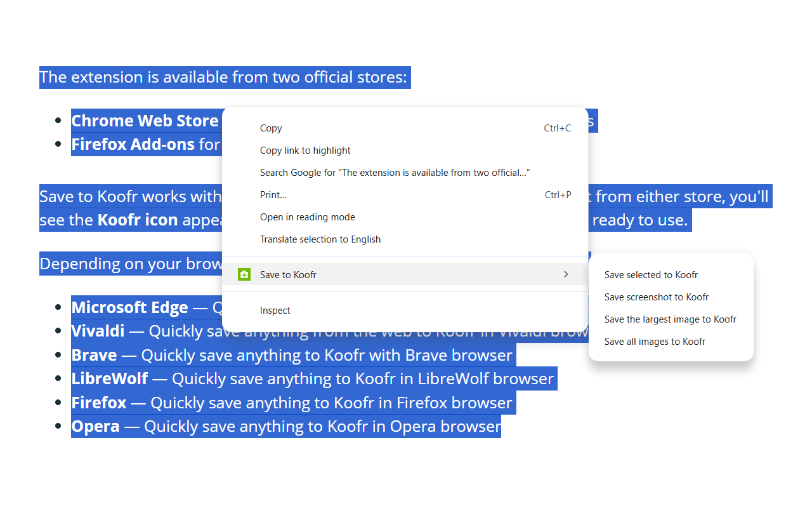Click 'The extension is available from two official stores' line
The height and width of the screenshot is (508, 812).
coord(223,77)
